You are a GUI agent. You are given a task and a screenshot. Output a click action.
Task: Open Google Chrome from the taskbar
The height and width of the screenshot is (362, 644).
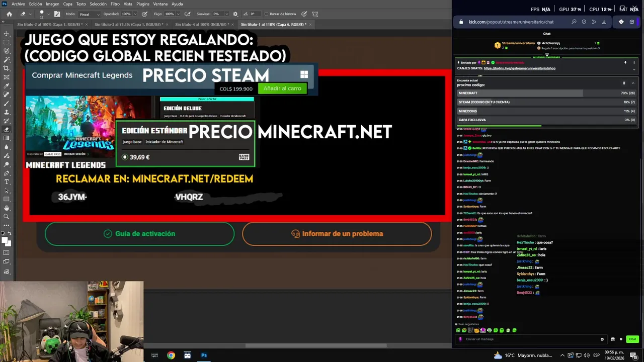pos(171,355)
